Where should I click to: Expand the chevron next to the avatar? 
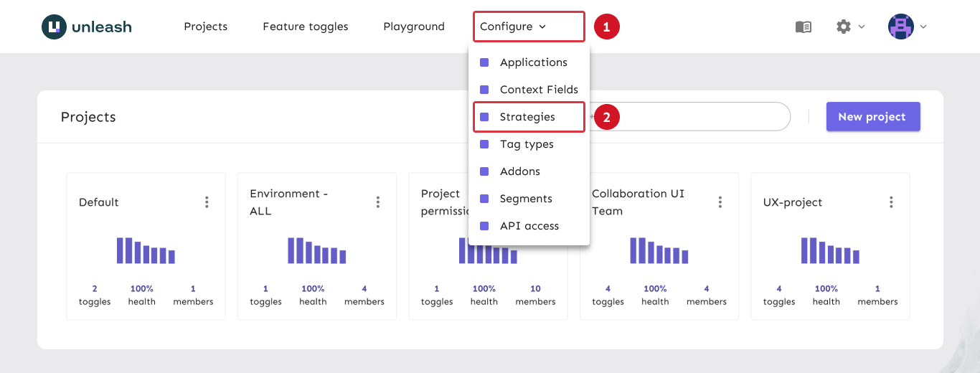(x=923, y=27)
